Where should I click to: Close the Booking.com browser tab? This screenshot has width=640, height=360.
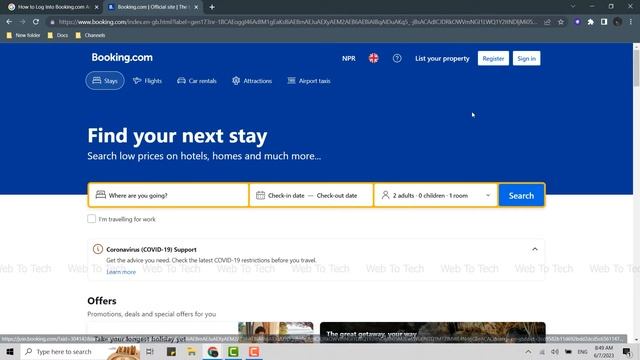[x=196, y=7]
